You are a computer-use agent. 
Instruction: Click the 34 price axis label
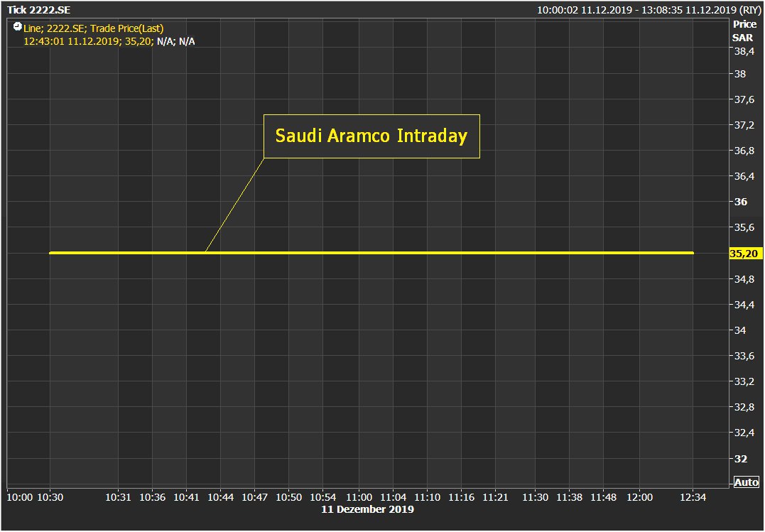[741, 330]
